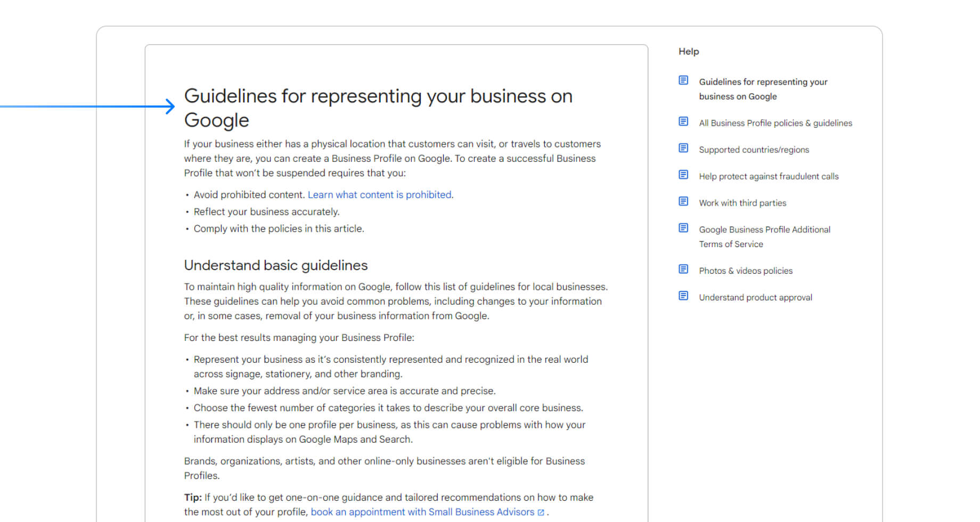
Task: Open All Business Profile policies & guidelines
Action: click(x=775, y=123)
